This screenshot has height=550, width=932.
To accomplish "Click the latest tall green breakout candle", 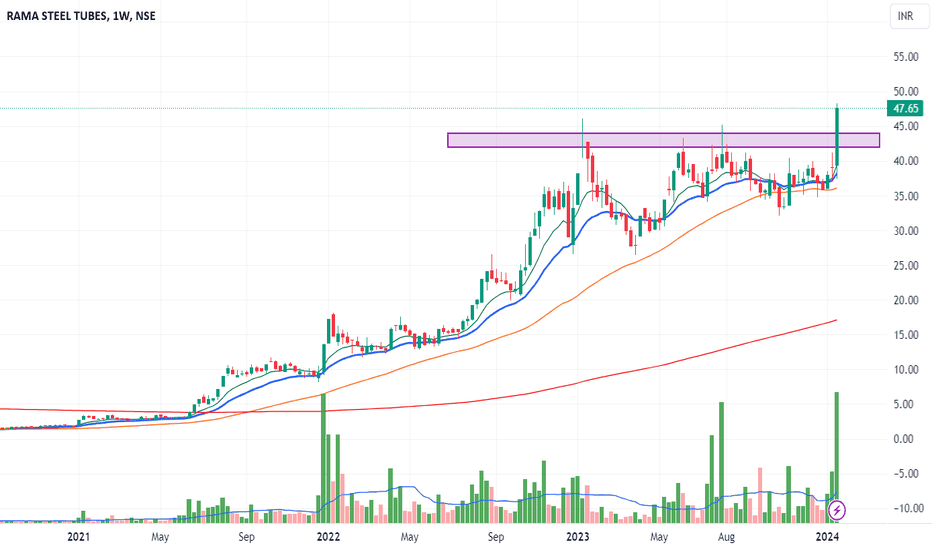I will point(837,137).
